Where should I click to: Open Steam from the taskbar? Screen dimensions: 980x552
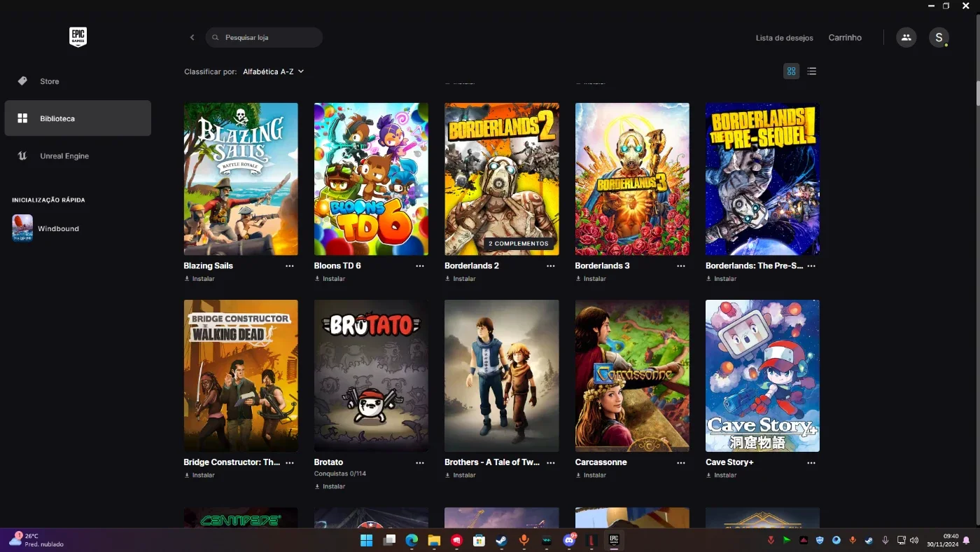tap(501, 540)
